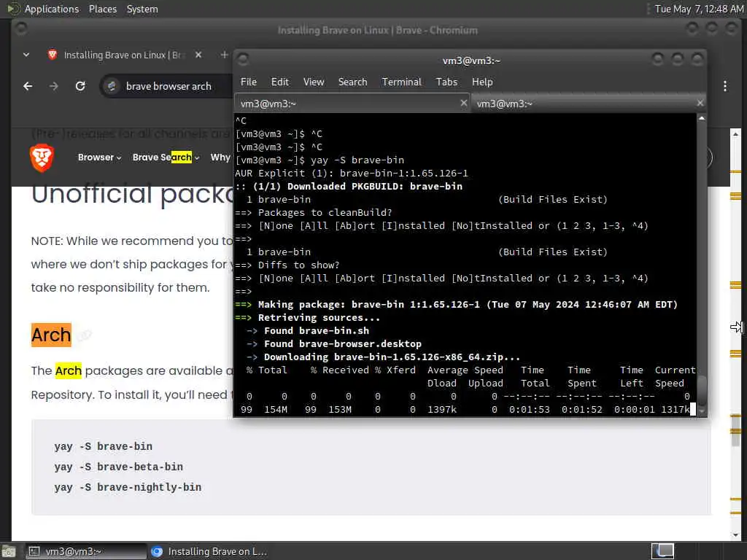The width and height of the screenshot is (747, 560).
Task: Open the tab search dropdown arrow
Action: tap(26, 55)
